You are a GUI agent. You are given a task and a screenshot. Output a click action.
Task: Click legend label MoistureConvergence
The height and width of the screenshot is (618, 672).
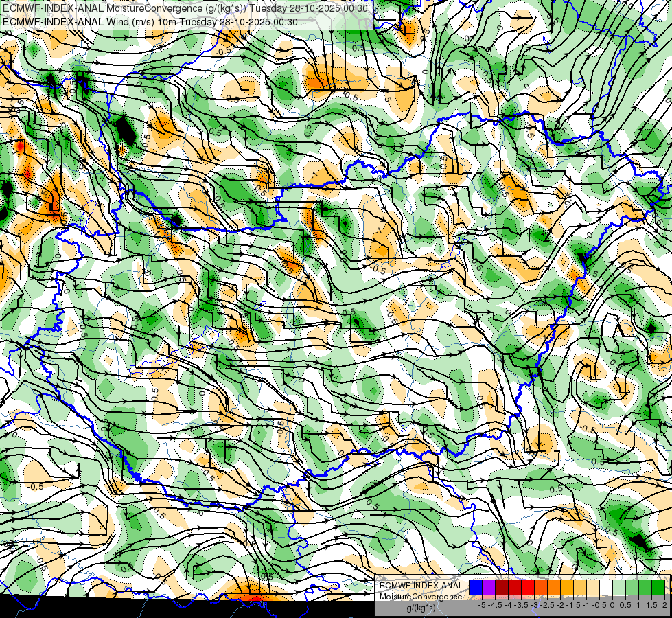421,597
